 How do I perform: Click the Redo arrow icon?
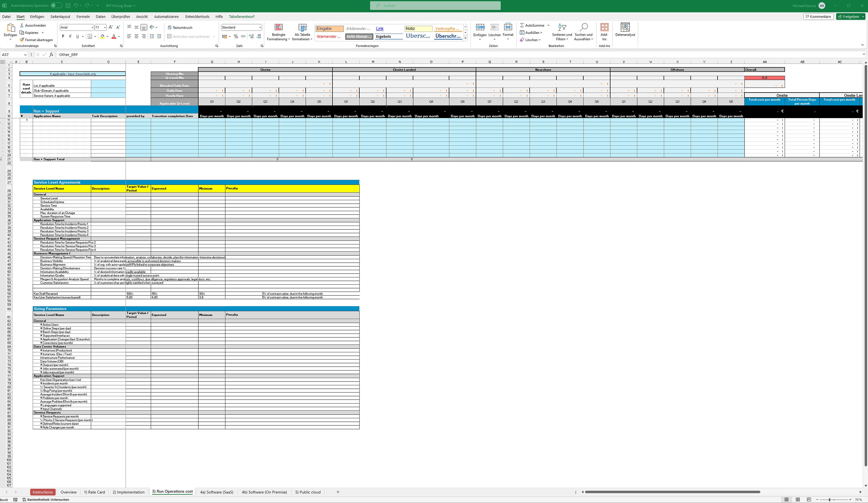point(87,5)
